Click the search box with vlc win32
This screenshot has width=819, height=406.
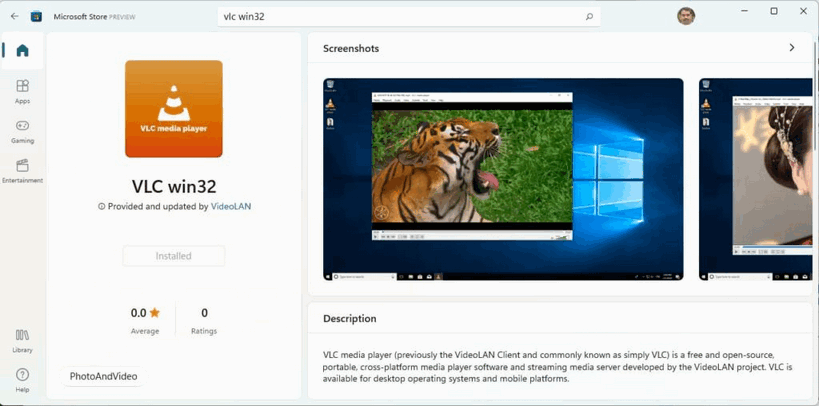coord(408,17)
